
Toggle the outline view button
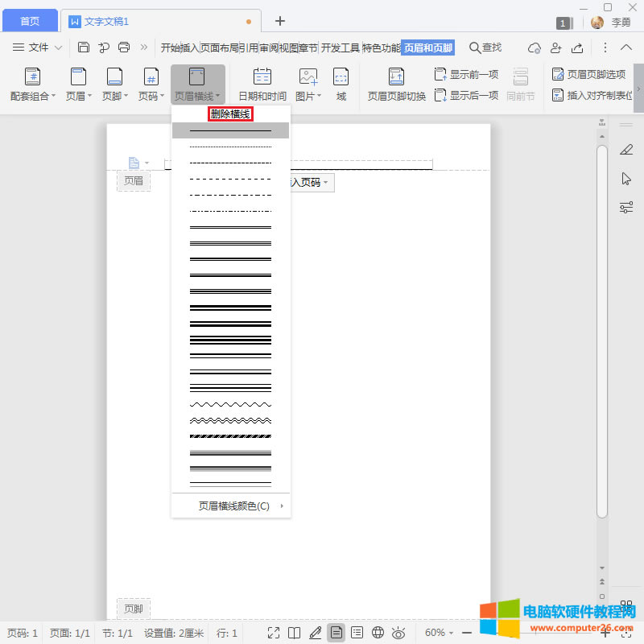pos(357,633)
